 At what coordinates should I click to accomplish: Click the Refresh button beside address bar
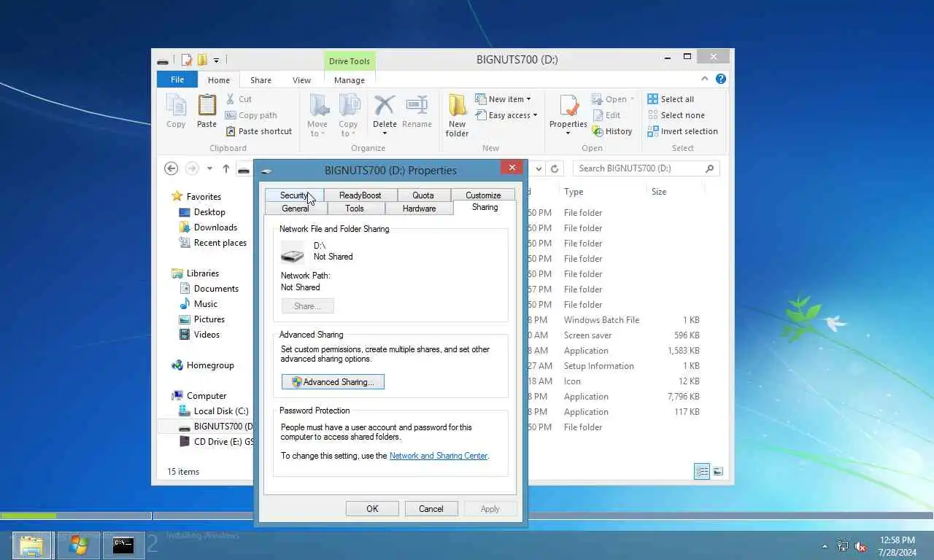pos(555,168)
